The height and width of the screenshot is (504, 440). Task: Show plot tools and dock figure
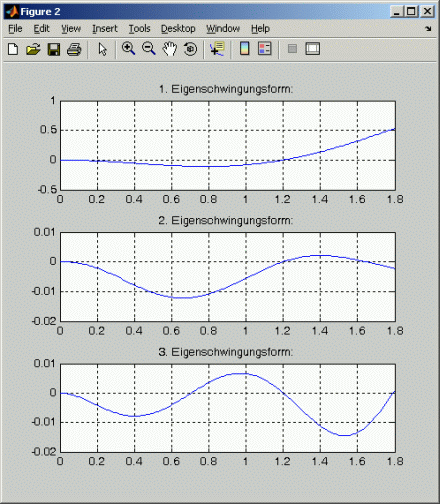(x=313, y=49)
